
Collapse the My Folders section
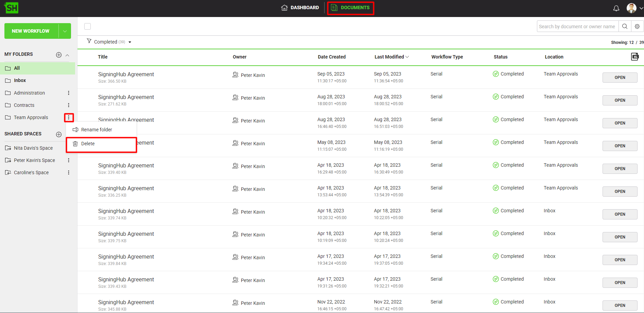(x=67, y=55)
